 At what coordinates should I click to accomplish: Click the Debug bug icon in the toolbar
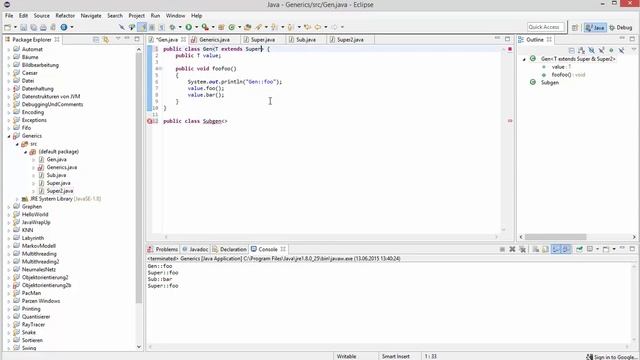coord(172,27)
